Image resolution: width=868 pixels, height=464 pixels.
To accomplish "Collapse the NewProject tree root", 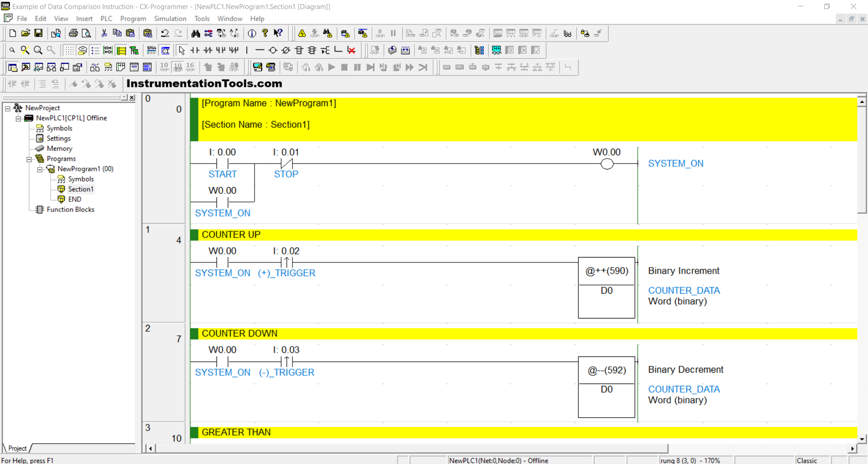I will pyautogui.click(x=8, y=108).
